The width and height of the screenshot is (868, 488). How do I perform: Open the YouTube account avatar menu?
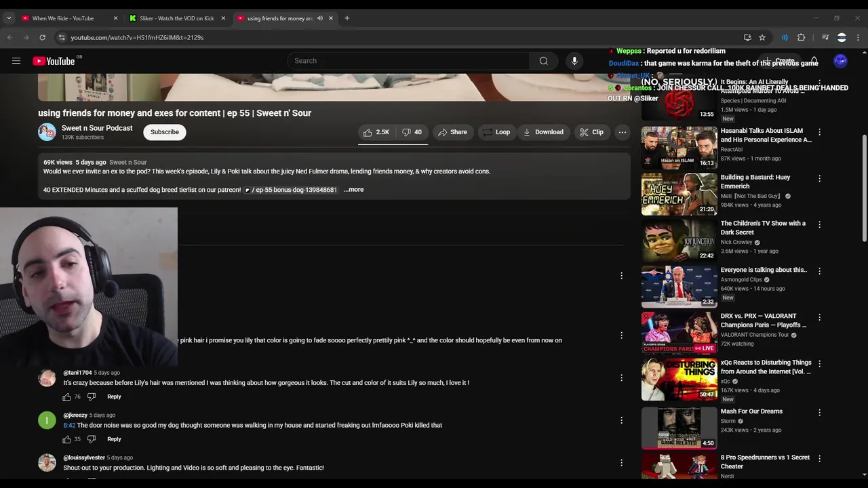pos(840,61)
